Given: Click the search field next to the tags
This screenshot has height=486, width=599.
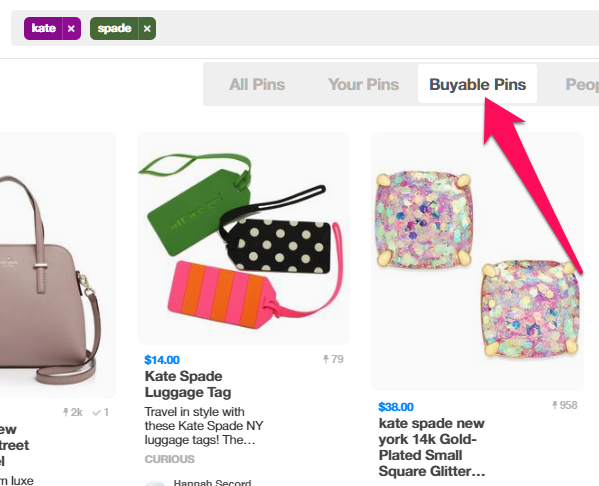Looking at the screenshot, I should (376, 29).
